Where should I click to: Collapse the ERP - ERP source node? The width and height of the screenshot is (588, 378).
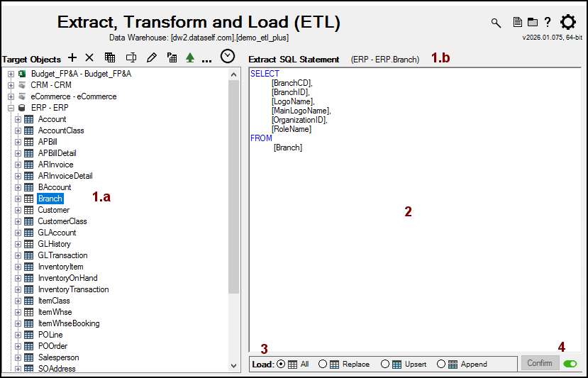[11, 108]
